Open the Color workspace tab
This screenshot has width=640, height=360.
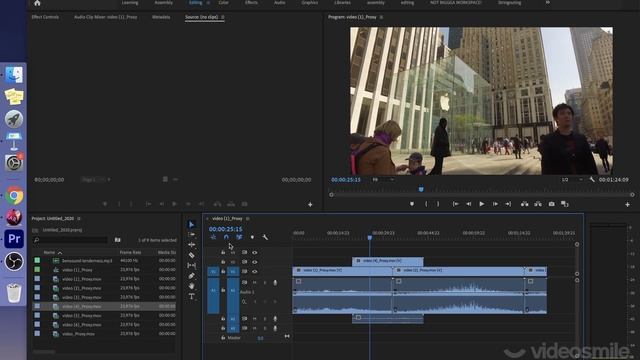pyautogui.click(x=223, y=2)
